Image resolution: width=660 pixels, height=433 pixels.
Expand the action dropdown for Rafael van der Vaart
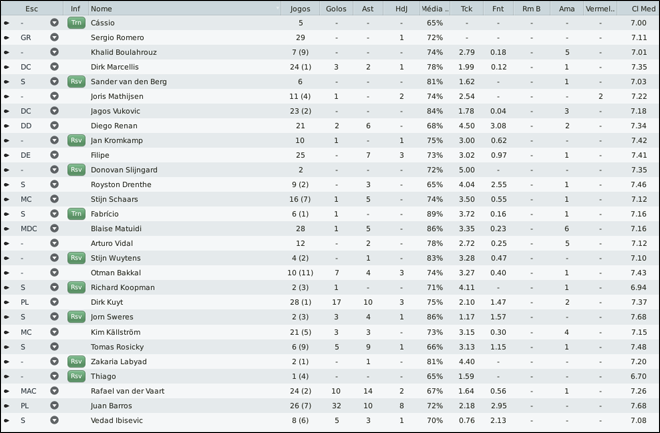54,391
